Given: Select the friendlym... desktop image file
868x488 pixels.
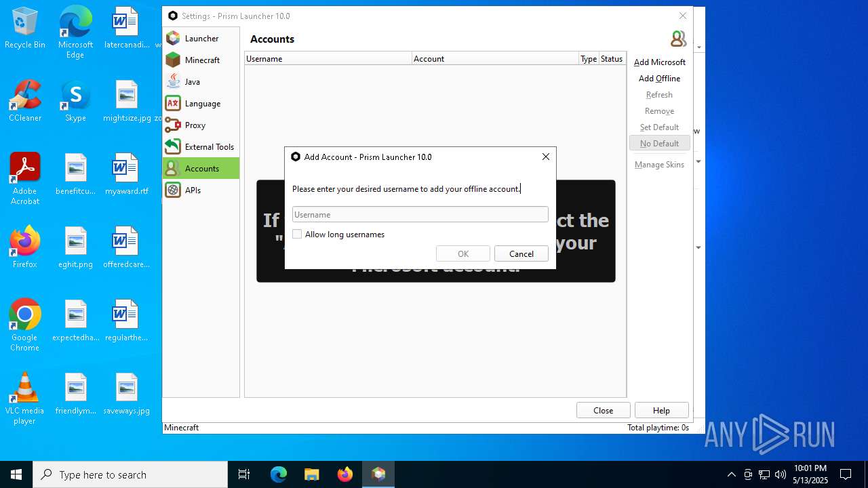Looking at the screenshot, I should tap(75, 394).
